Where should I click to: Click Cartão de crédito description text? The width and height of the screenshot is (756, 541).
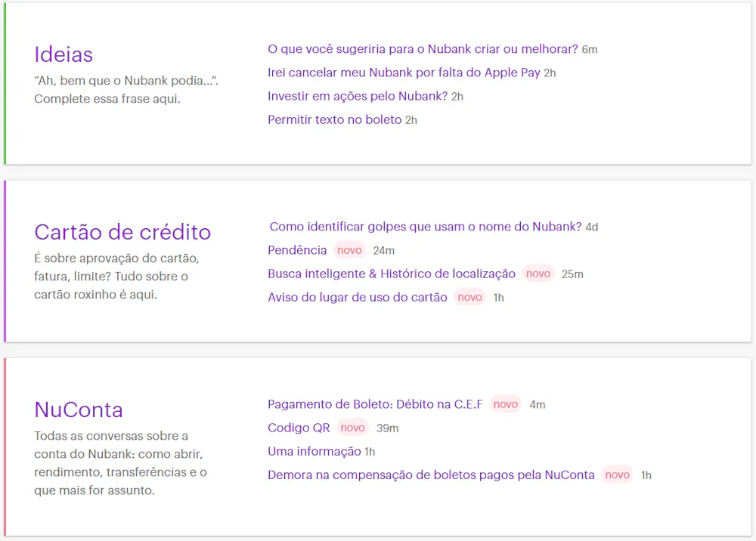pyautogui.click(x=116, y=277)
